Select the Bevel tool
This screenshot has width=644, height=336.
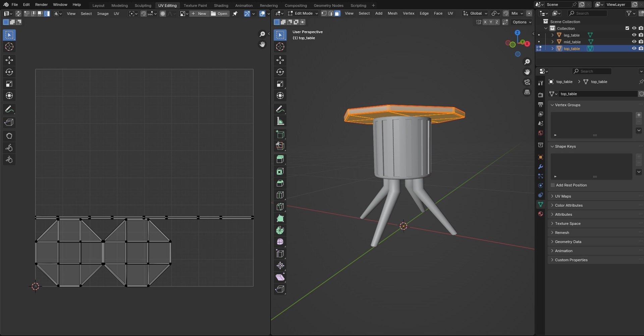pos(280,183)
